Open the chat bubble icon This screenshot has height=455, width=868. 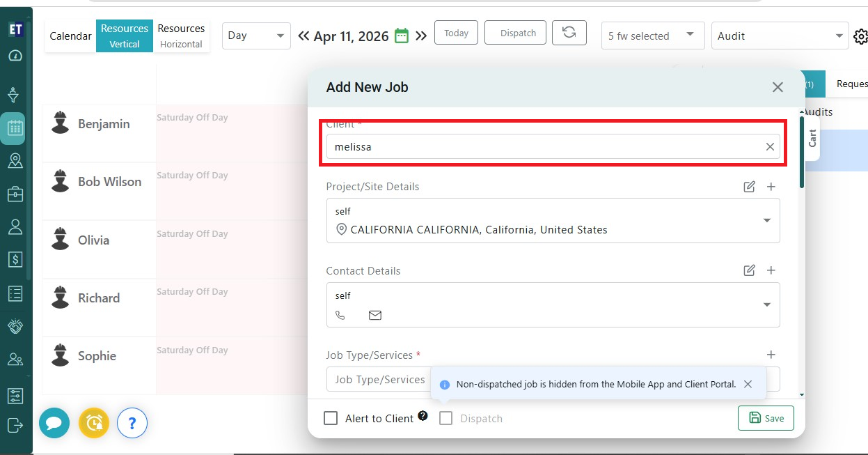coord(54,422)
